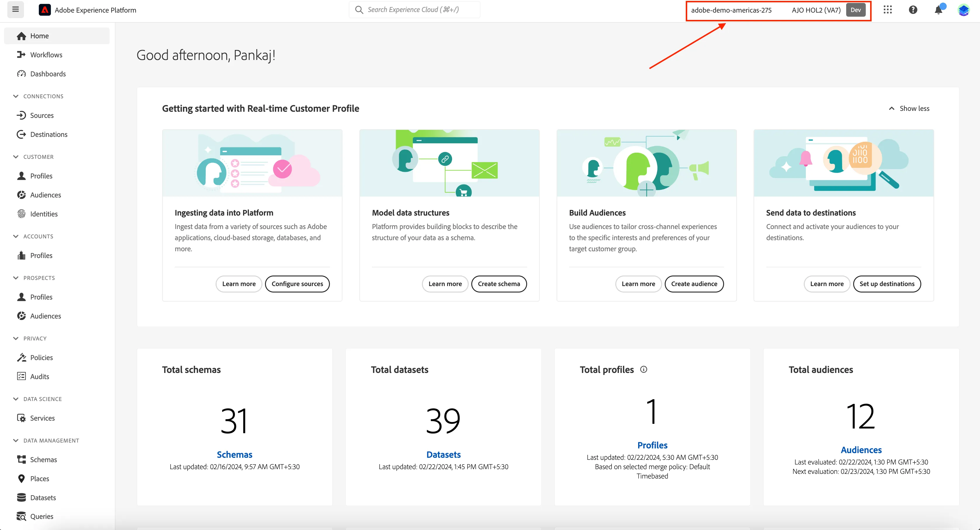980x530 pixels.
Task: Collapse the CONNECTIONS section
Action: [15, 96]
